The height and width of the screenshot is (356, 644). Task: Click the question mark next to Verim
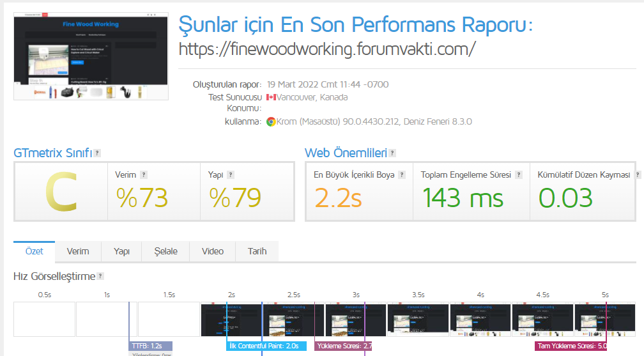(143, 174)
